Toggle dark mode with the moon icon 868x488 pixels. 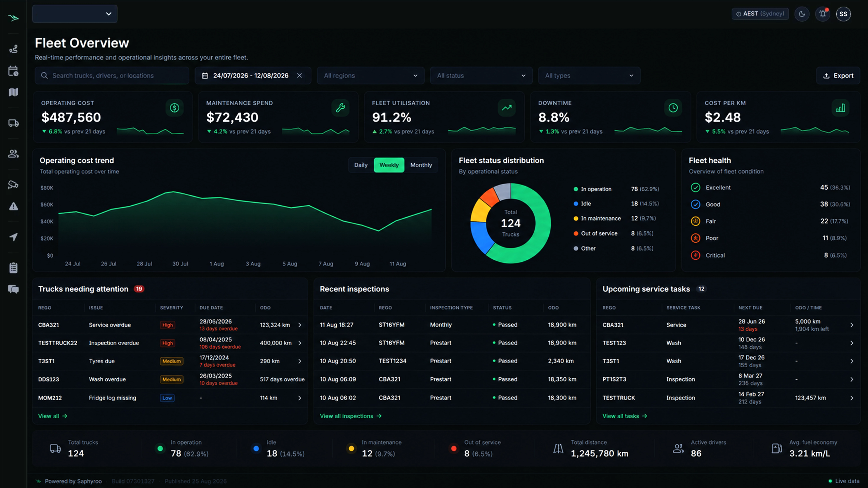pos(802,14)
